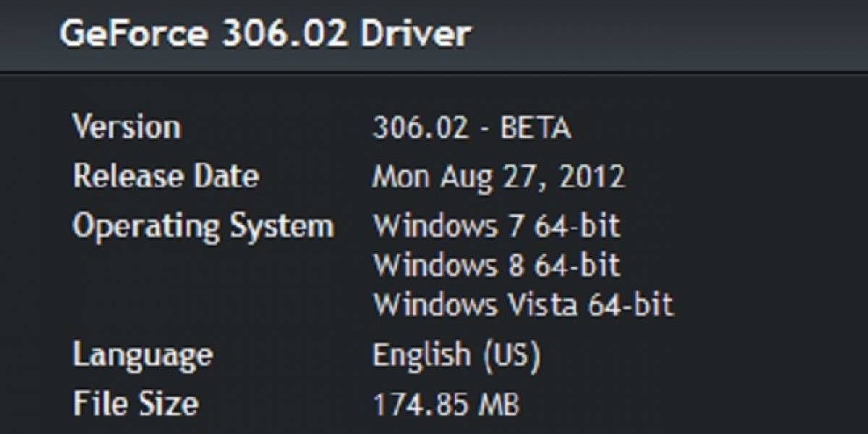Select the "Operating System" label
Screen dimensions: 868x434
[x=203, y=227]
